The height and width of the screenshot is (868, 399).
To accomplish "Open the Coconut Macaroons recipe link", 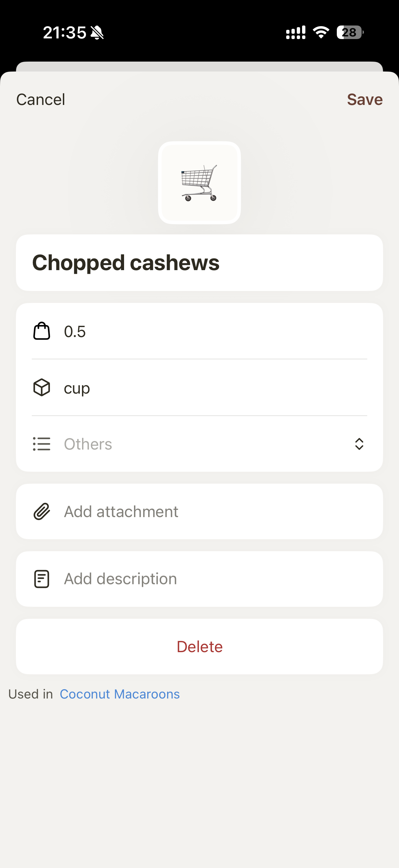I will pyautogui.click(x=119, y=694).
